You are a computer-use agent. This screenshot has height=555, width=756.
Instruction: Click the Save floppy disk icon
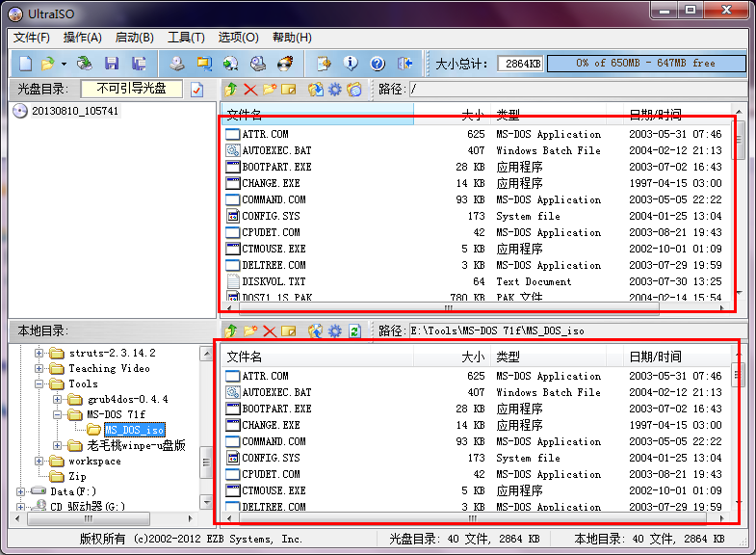click(112, 64)
